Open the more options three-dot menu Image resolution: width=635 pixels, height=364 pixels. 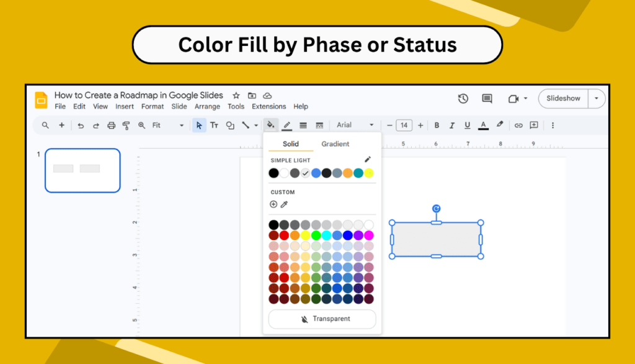[553, 125]
